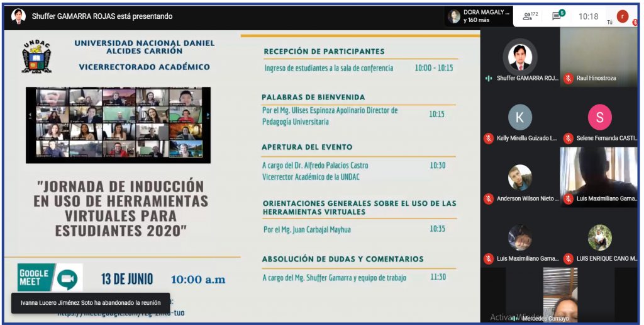
Task: Open Mercedes Camayo's video tile
Action: pyautogui.click(x=560, y=295)
